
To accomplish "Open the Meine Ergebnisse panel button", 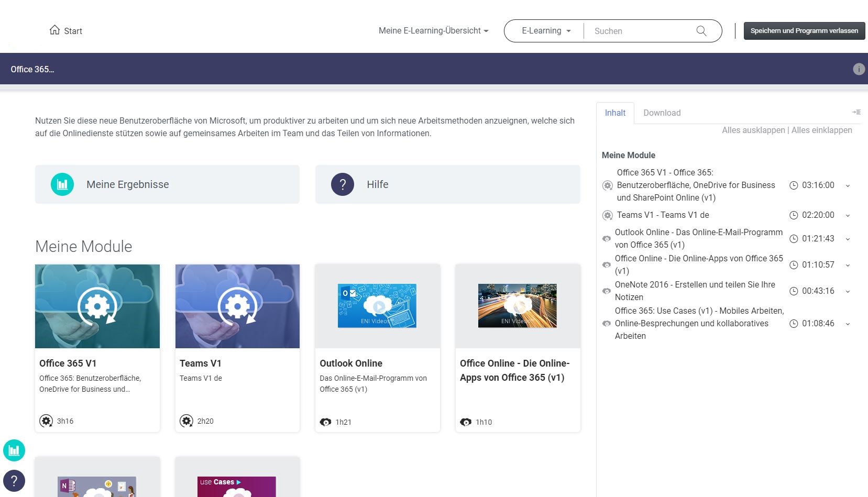I will tap(167, 184).
